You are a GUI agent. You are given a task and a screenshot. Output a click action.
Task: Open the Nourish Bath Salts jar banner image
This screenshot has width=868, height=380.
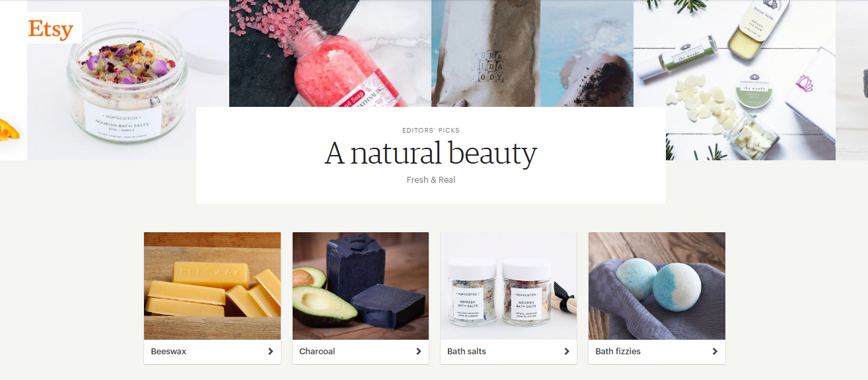pyautogui.click(x=128, y=80)
